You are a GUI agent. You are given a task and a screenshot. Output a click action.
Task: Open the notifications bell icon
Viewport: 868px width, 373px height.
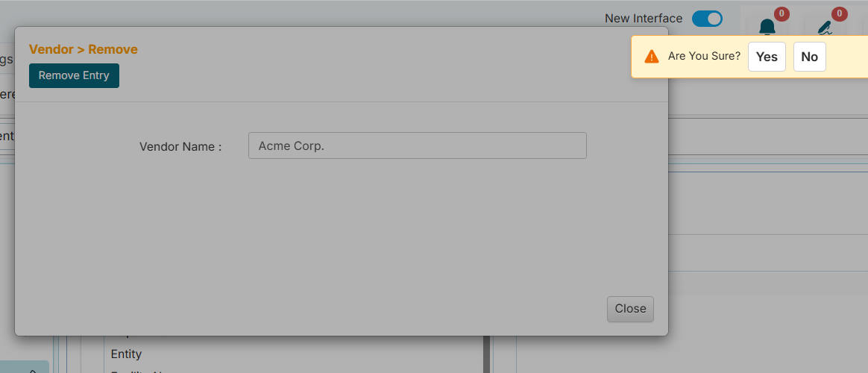(x=767, y=28)
